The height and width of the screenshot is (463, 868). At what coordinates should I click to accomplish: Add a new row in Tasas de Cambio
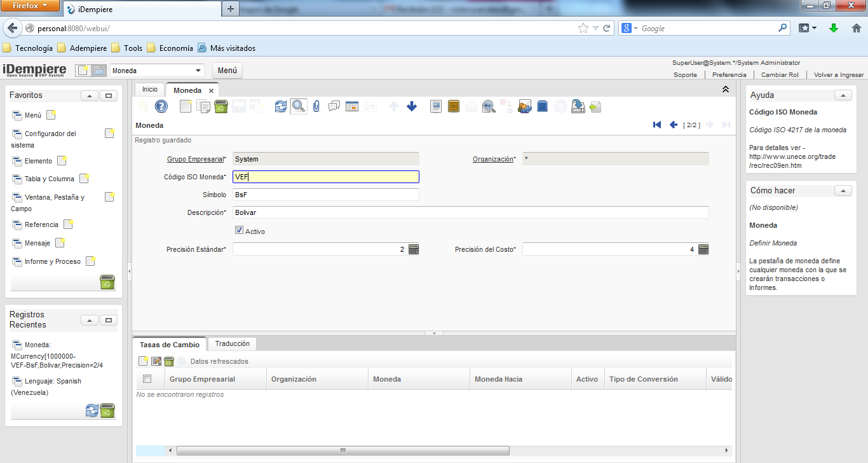pyautogui.click(x=144, y=361)
